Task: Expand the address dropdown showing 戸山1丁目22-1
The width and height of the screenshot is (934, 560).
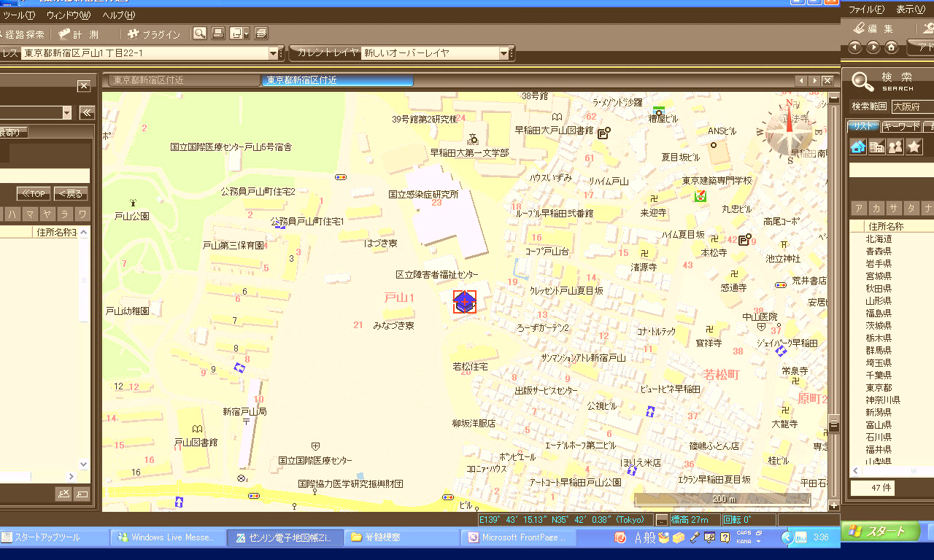Action: [x=275, y=53]
